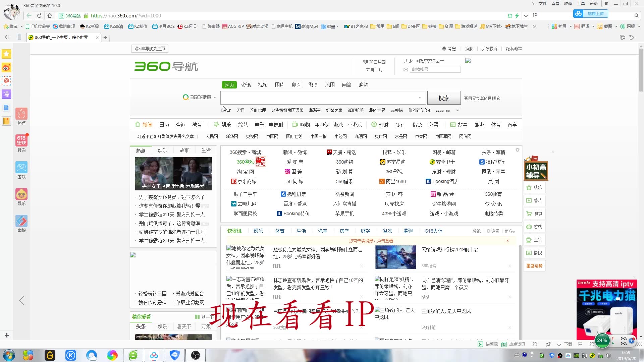
Task: Open the 游戏 gamepad sidebar icon
Action: tap(21, 170)
